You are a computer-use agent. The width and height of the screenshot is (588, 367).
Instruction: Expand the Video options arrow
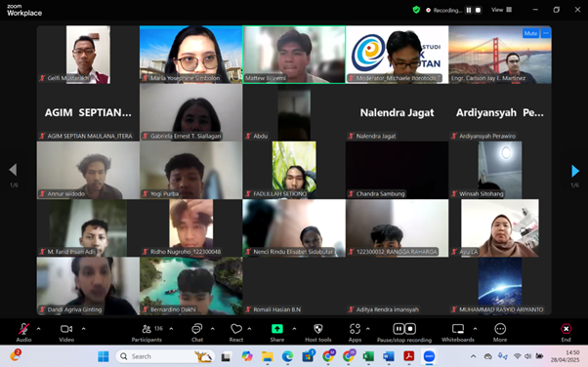[x=84, y=329]
